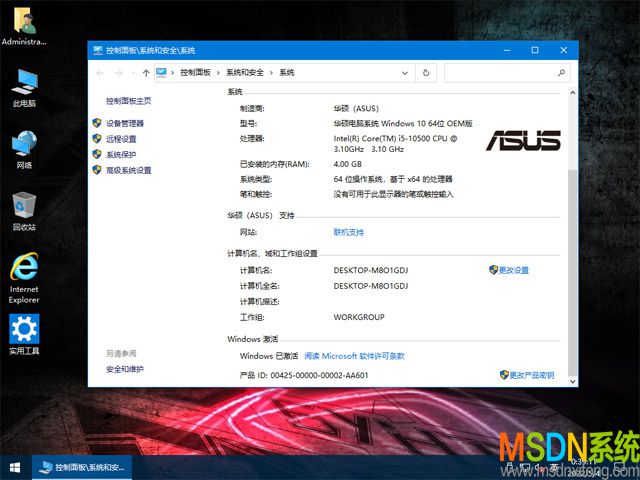Click the 华硕 (ASUS) manufacturer value
This screenshot has width=640, height=480.
click(356, 109)
